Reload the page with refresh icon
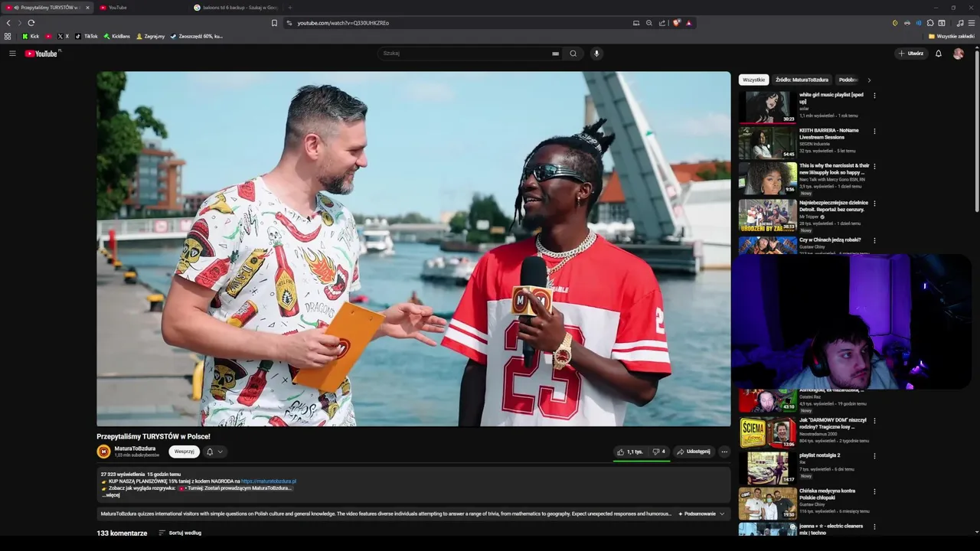980x551 pixels. click(x=31, y=23)
